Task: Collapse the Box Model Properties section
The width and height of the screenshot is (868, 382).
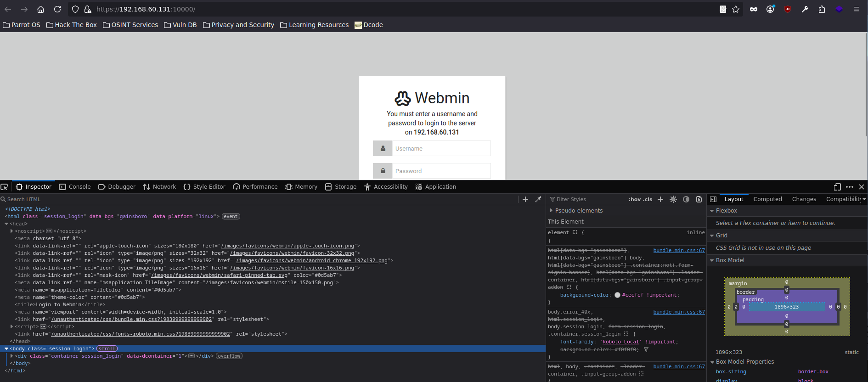Action: click(x=712, y=362)
